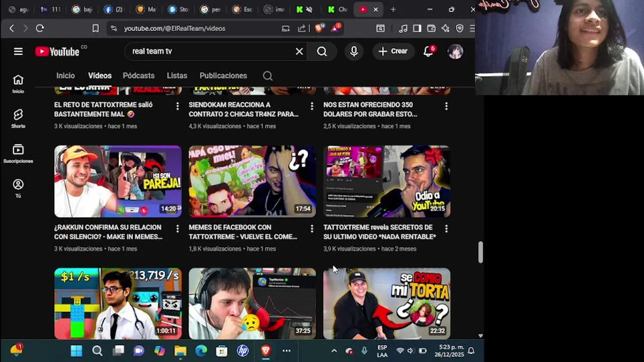Image resolution: width=644 pixels, height=362 pixels.
Task: Open video 'MEMES DE FACEBOOK CON TATTOXTREME'
Action: tap(243, 232)
